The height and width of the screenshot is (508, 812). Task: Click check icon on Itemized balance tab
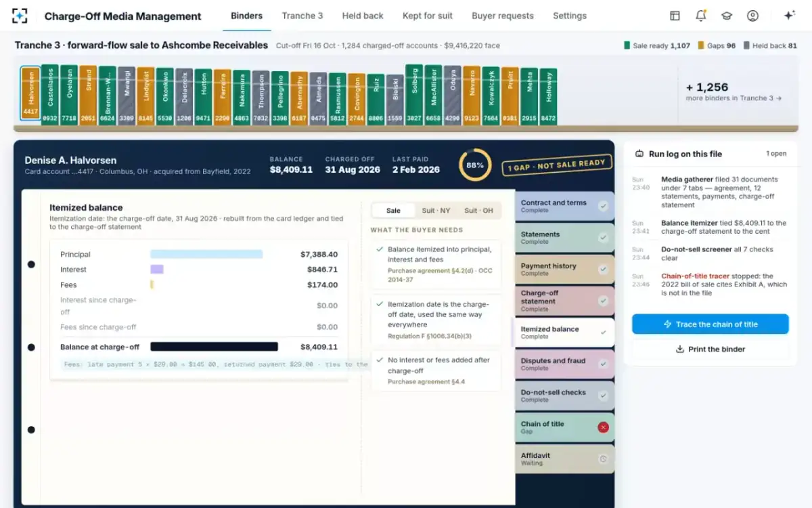(x=603, y=333)
